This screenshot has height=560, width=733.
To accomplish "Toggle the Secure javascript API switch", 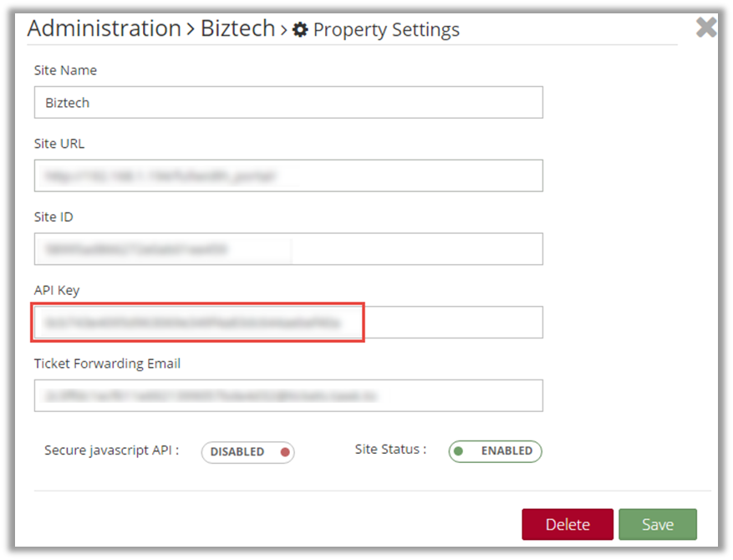I will tap(247, 452).
